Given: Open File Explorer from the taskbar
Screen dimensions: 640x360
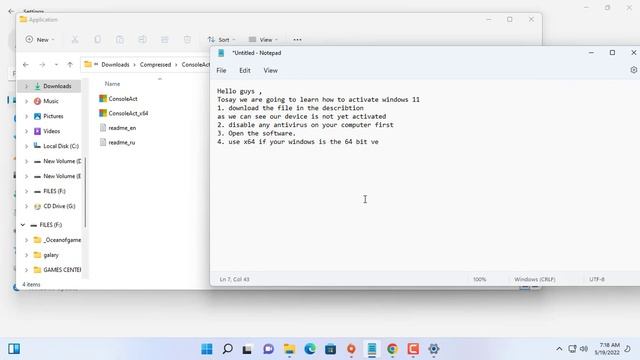Looking at the screenshot, I should click(x=289, y=349).
